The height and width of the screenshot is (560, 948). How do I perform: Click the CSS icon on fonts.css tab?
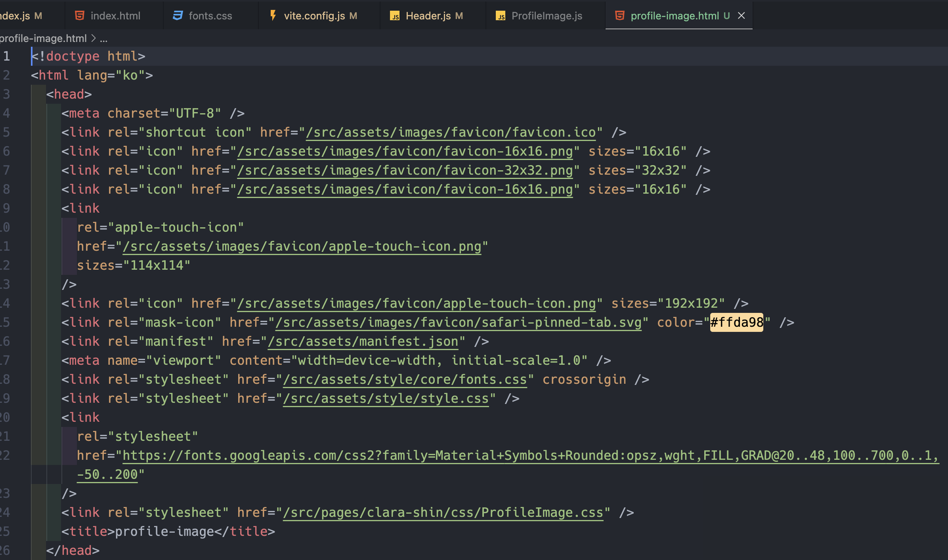tap(178, 15)
